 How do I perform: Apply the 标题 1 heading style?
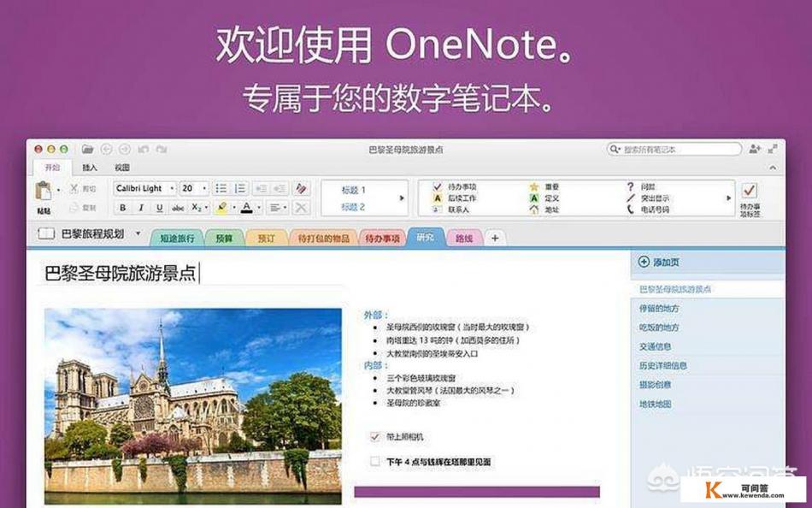click(x=354, y=190)
